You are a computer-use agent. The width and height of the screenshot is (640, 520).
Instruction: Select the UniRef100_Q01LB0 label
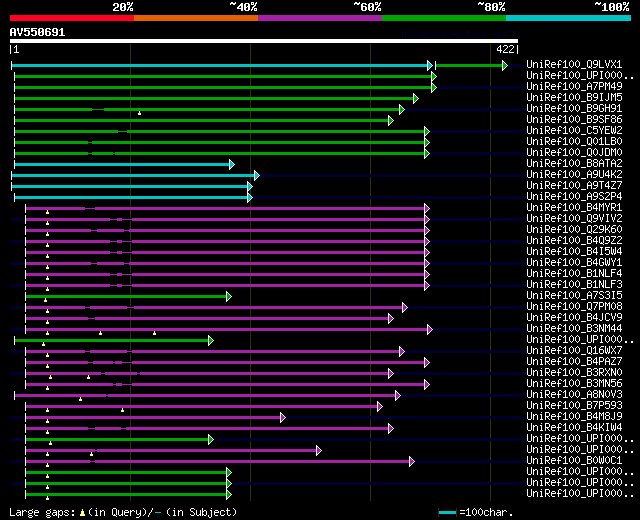point(574,141)
